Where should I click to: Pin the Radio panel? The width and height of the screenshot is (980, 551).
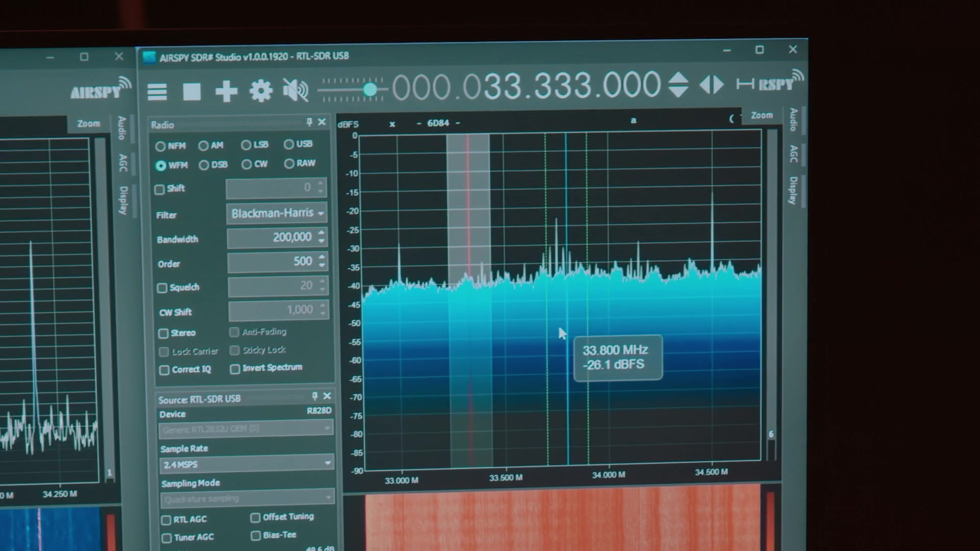point(309,122)
